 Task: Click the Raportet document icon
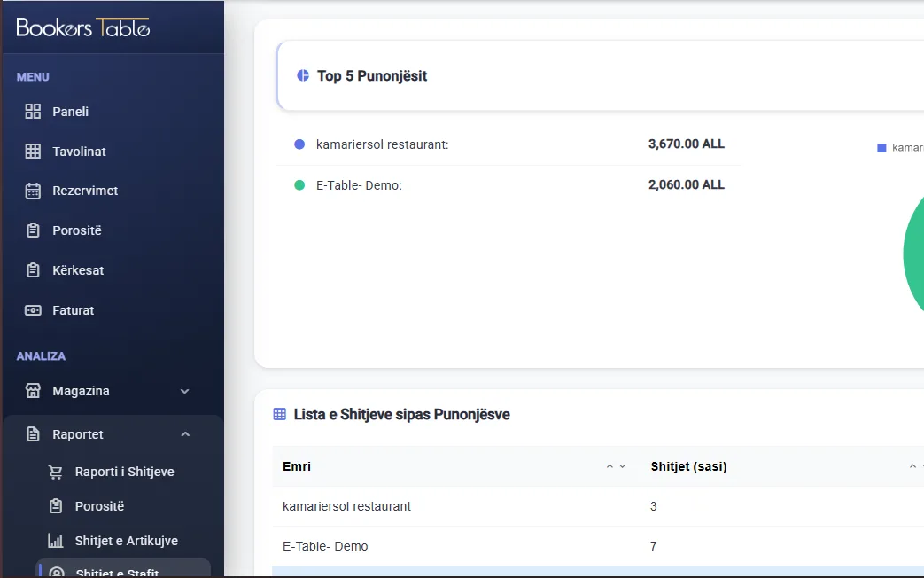pos(33,434)
